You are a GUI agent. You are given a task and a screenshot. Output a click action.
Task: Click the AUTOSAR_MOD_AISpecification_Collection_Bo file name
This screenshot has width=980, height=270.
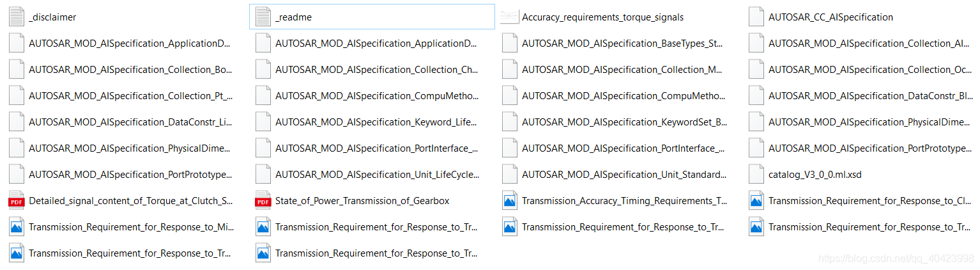(x=130, y=70)
